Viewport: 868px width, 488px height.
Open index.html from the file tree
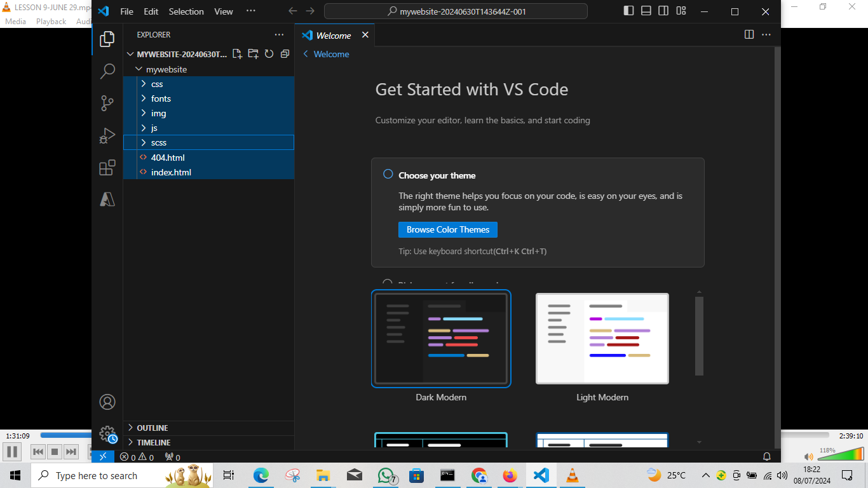click(171, 172)
